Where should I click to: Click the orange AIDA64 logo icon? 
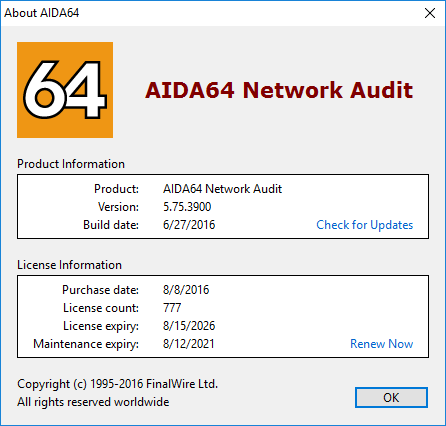(65, 90)
